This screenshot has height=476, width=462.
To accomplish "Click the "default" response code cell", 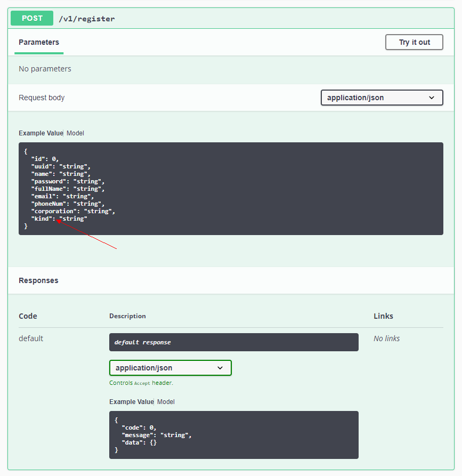I will (31, 338).
